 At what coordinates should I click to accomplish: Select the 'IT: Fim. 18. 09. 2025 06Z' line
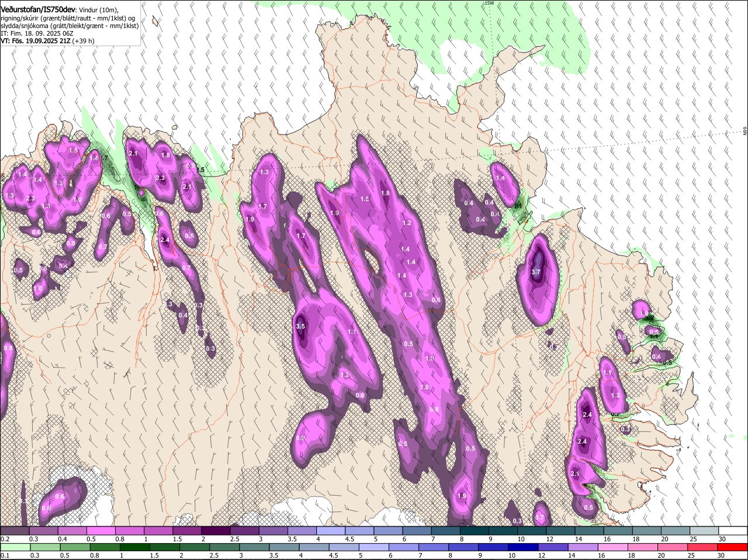click(x=37, y=33)
